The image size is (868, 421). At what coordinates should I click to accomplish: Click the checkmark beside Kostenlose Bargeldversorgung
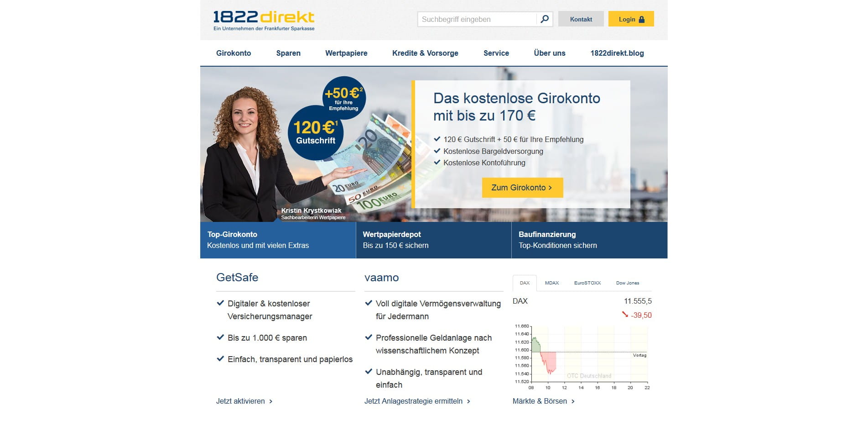click(x=437, y=151)
